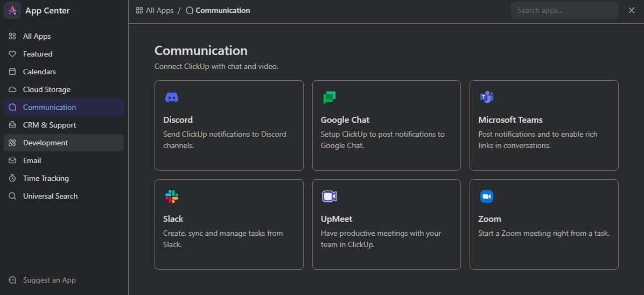Open the Zoom card title
This screenshot has width=644, height=295.
pos(489,219)
